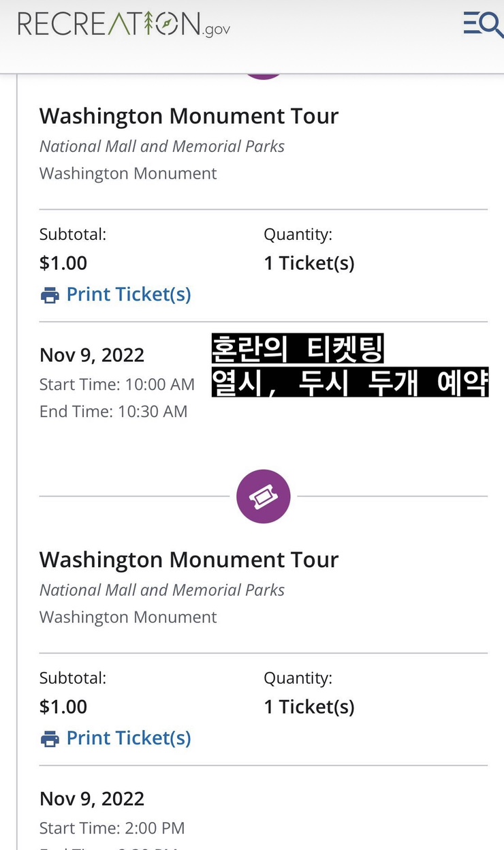Click printer icon for the 10:00 AM tour
The height and width of the screenshot is (850, 504).
(x=50, y=295)
